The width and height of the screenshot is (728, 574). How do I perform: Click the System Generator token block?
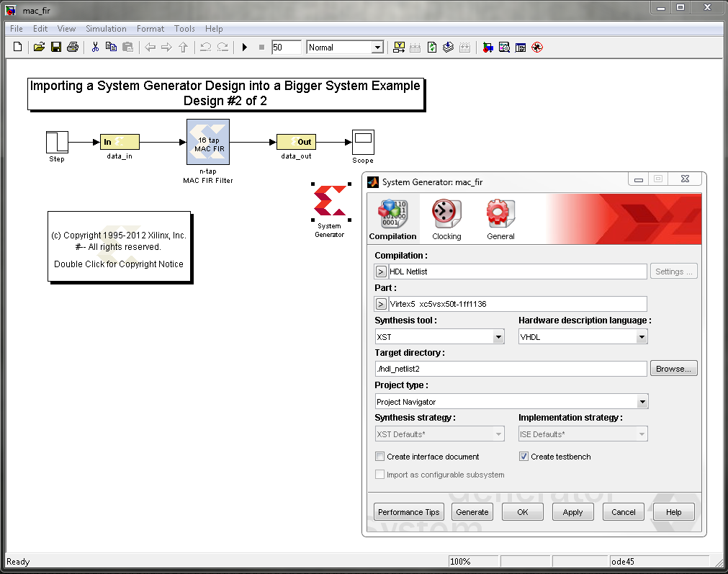click(x=330, y=202)
